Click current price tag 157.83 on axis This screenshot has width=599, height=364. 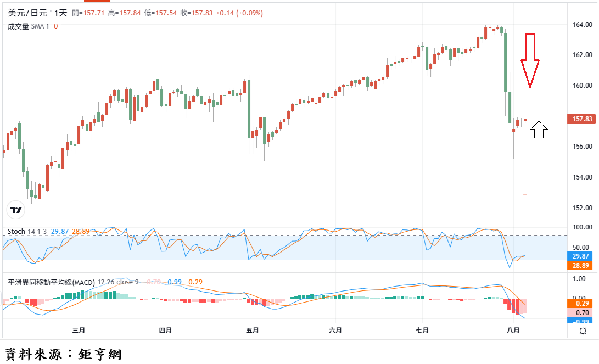(x=581, y=119)
